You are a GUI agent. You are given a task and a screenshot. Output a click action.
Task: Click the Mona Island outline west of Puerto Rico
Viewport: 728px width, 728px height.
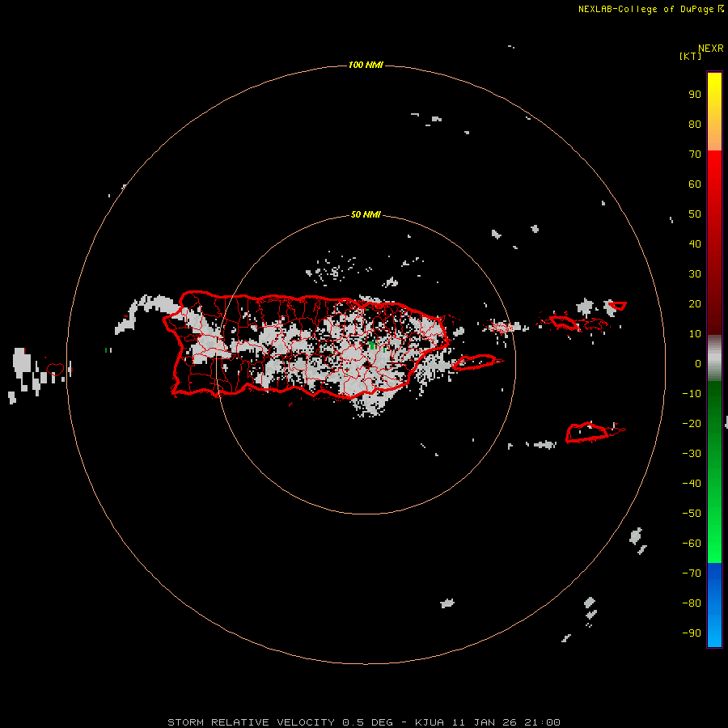55,369
